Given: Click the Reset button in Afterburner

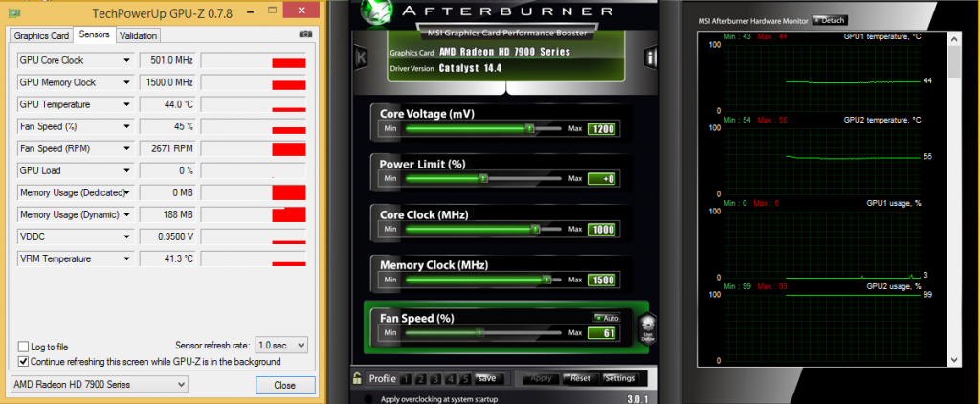Looking at the screenshot, I should pyautogui.click(x=580, y=378).
